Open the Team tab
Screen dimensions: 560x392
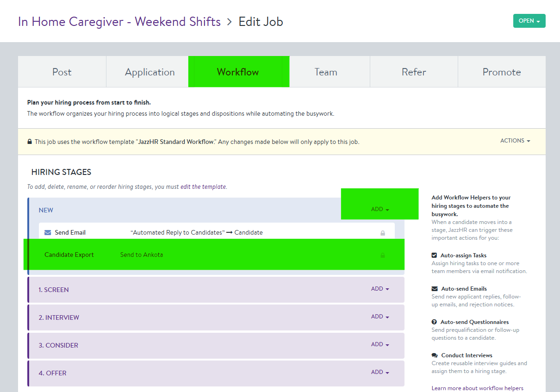click(326, 72)
